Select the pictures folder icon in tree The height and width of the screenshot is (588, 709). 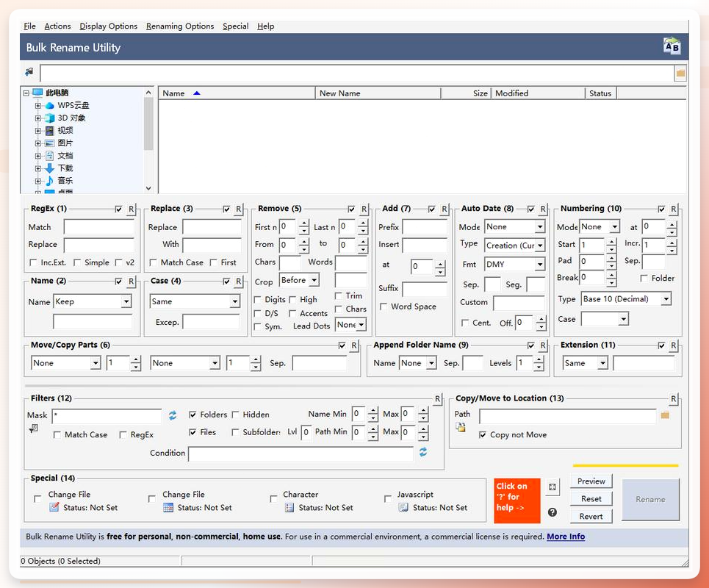pos(50,143)
